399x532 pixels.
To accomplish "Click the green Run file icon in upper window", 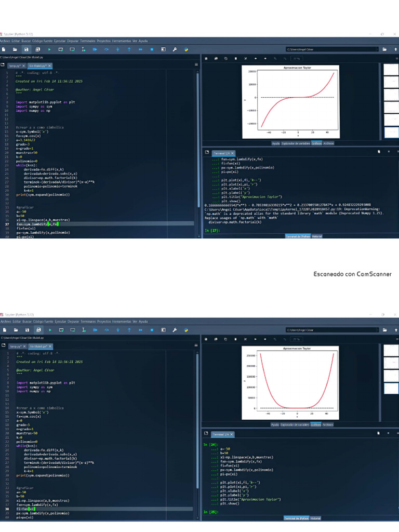I will [x=50, y=49].
